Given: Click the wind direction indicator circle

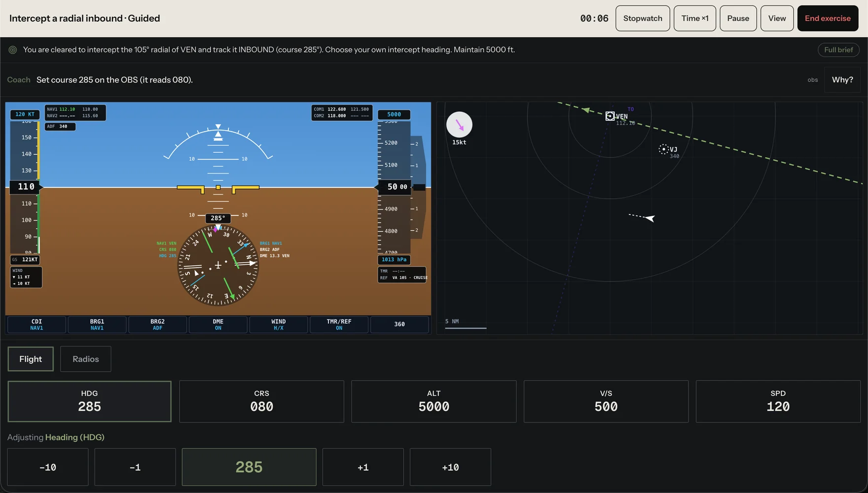Looking at the screenshot, I should point(459,125).
